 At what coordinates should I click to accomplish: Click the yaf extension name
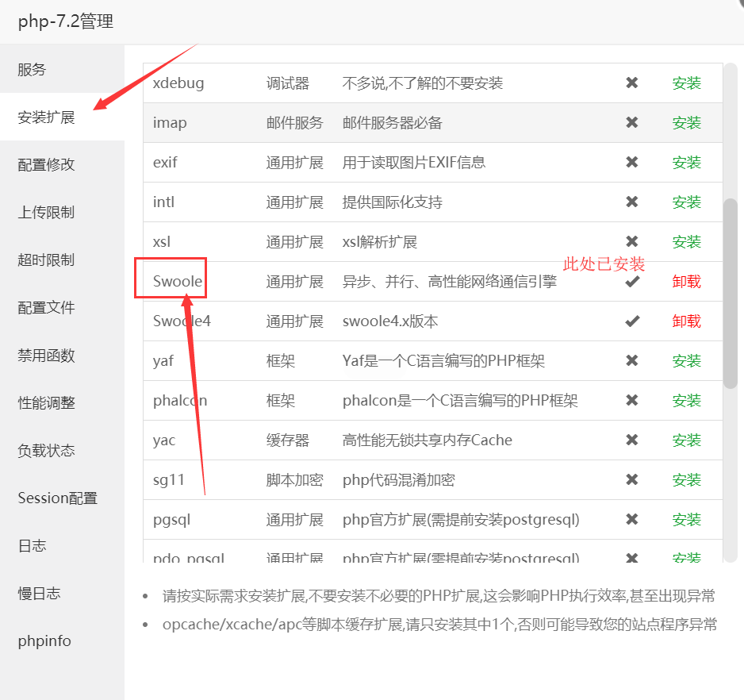click(163, 361)
